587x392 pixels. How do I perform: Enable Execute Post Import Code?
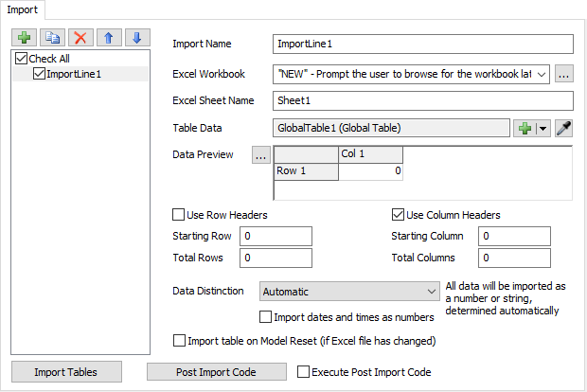point(304,372)
